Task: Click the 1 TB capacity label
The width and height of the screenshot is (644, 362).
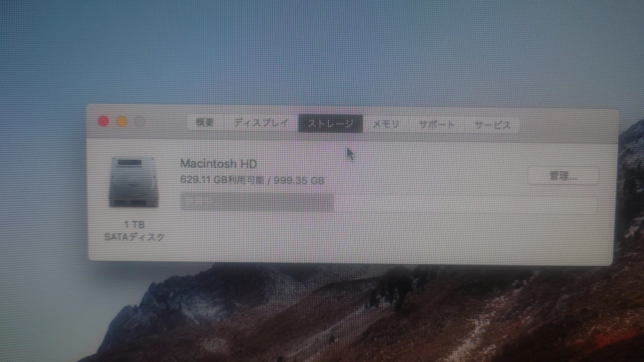Action: tap(134, 225)
